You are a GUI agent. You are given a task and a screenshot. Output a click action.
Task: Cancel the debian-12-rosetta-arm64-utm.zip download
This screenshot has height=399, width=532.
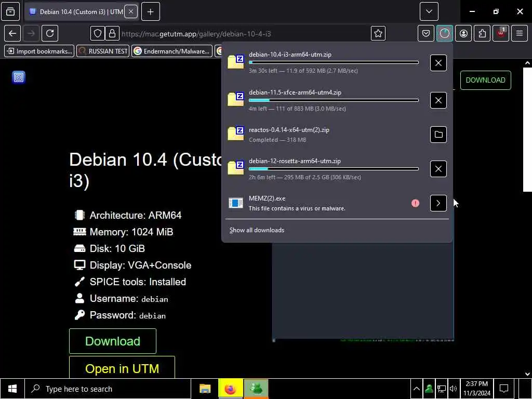coord(438,169)
